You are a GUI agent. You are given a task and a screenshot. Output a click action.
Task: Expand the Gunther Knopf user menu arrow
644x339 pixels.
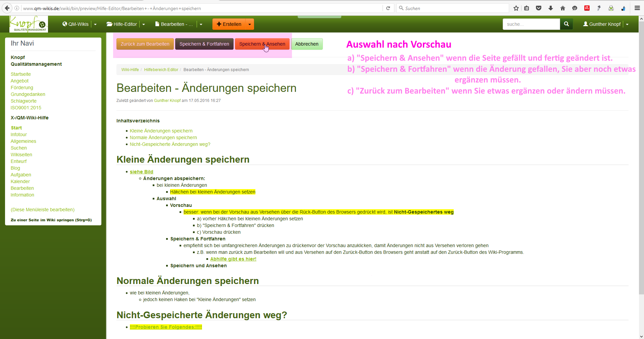pyautogui.click(x=627, y=24)
